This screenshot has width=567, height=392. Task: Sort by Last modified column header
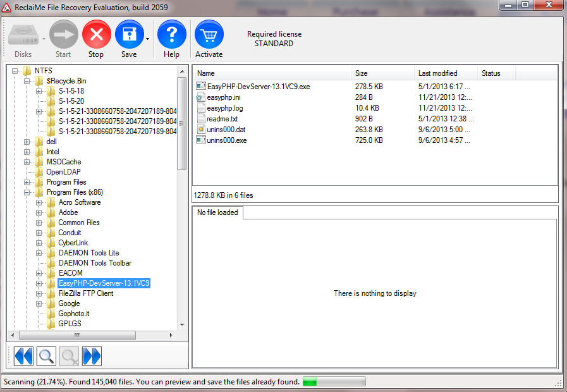(437, 73)
